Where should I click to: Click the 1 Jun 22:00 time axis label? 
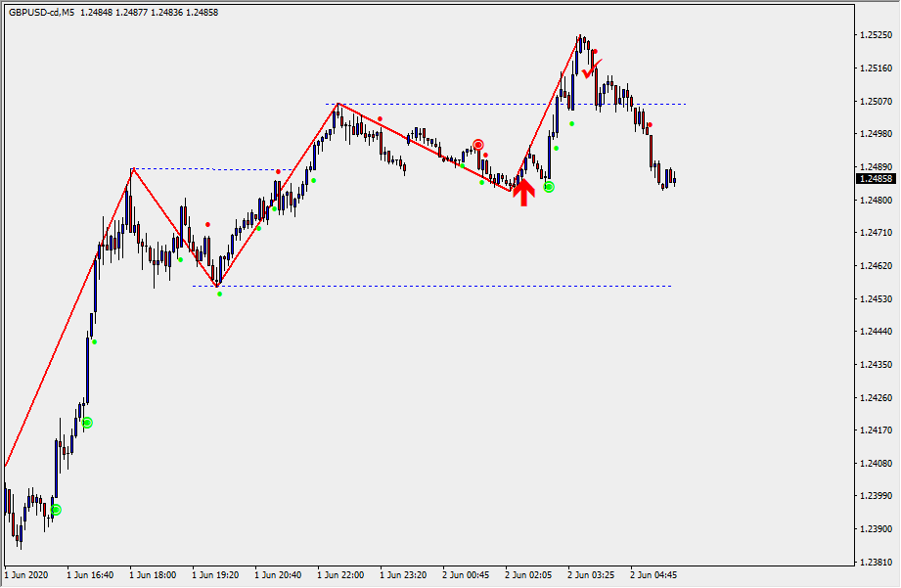pyautogui.click(x=340, y=575)
